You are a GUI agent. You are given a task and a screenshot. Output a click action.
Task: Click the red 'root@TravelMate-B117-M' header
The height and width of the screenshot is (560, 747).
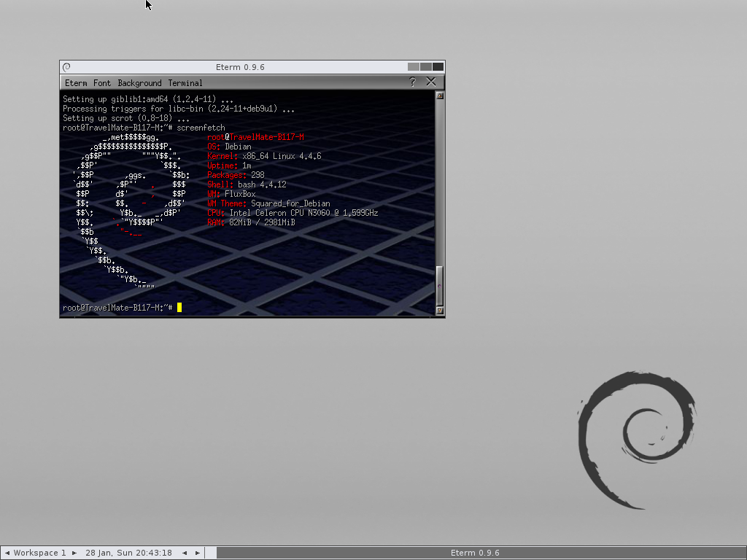point(255,137)
